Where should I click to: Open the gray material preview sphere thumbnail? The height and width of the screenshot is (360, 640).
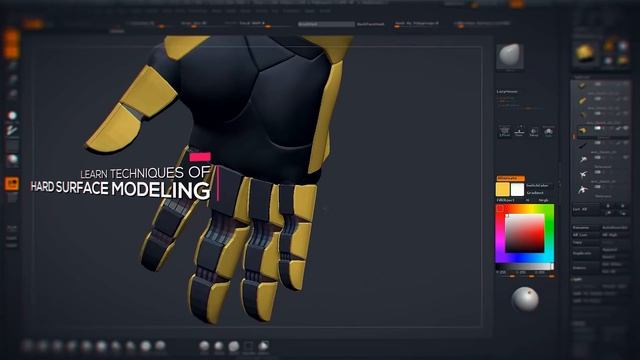click(510, 56)
